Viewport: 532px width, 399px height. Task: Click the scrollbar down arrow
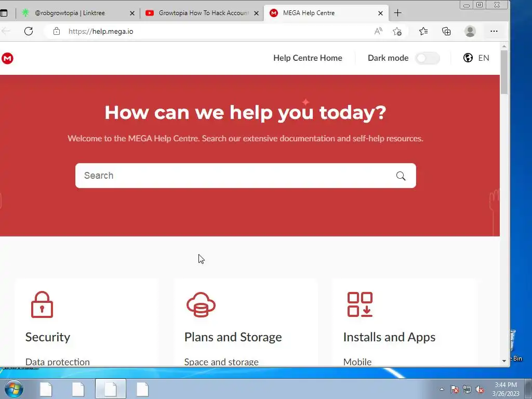(x=504, y=361)
